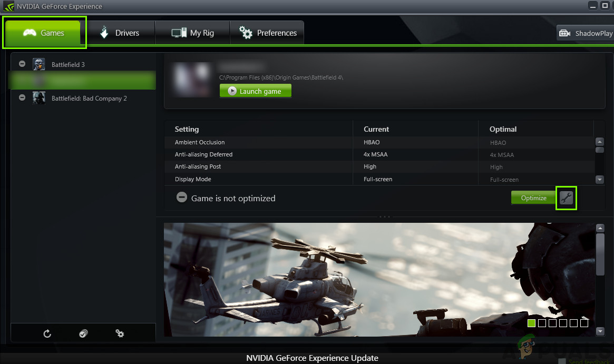This screenshot has height=364, width=614.
Task: Click the Battlefield 3 game thumbnail icon
Action: pyautogui.click(x=39, y=64)
